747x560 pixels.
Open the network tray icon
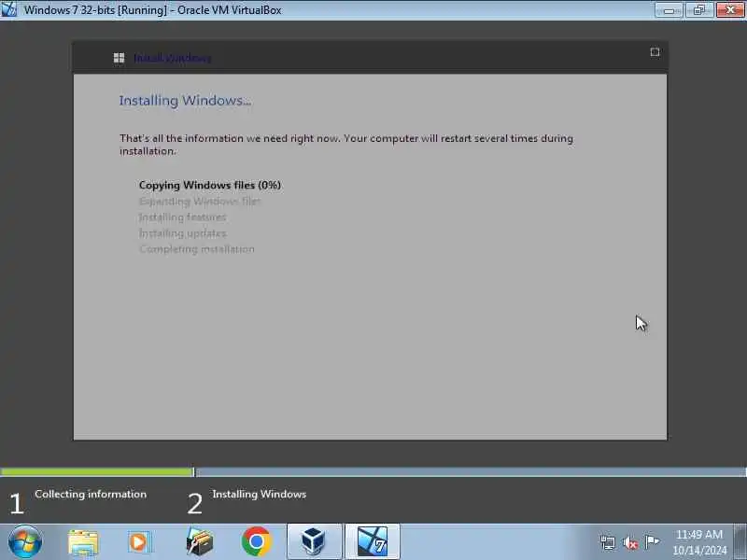click(608, 542)
